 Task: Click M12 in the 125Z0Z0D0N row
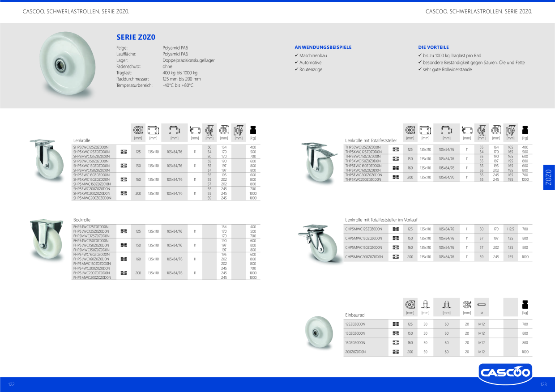coord(482,324)
